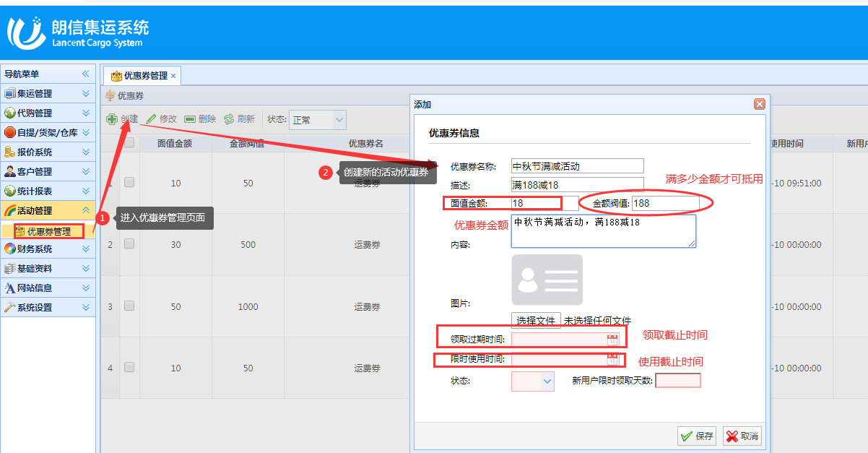Click the 集运管理 monitor icon
Screen dimensions: 868x453
[10, 93]
